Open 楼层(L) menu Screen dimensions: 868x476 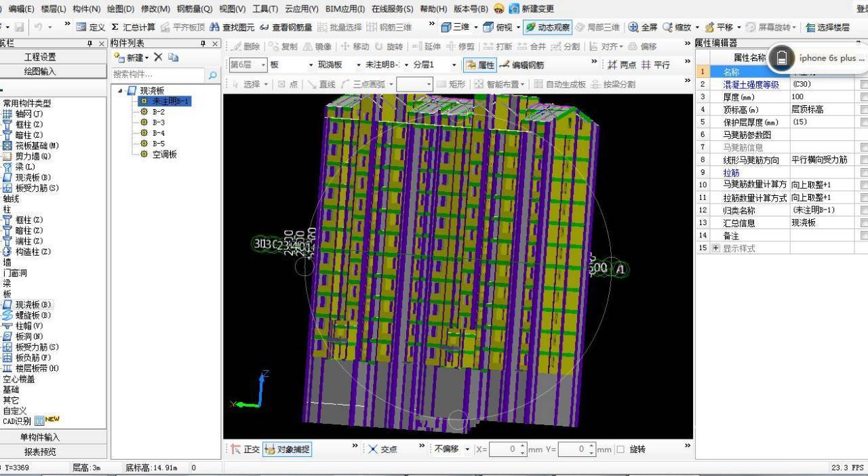pyautogui.click(x=54, y=9)
